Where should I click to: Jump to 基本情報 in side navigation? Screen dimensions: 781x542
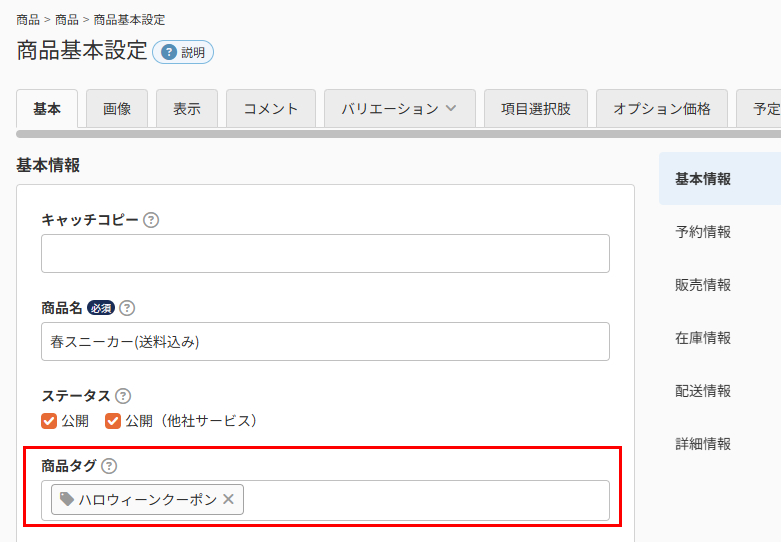pyautogui.click(x=720, y=179)
